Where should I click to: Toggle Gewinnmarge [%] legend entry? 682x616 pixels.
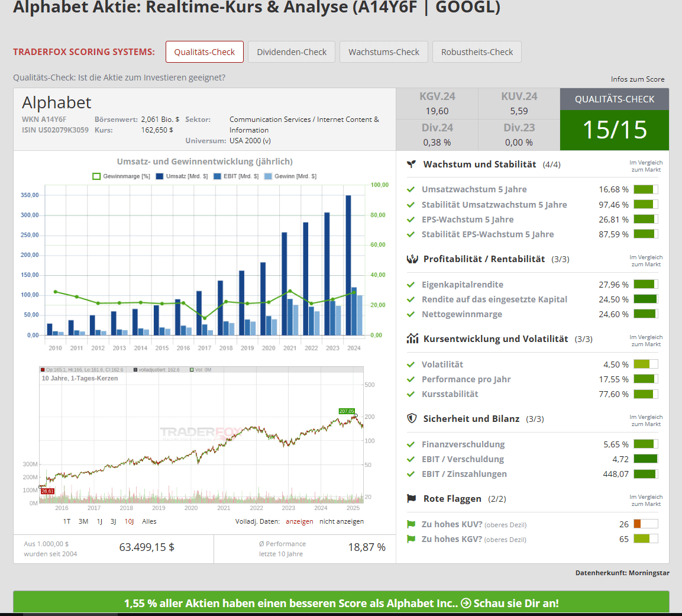click(x=121, y=176)
